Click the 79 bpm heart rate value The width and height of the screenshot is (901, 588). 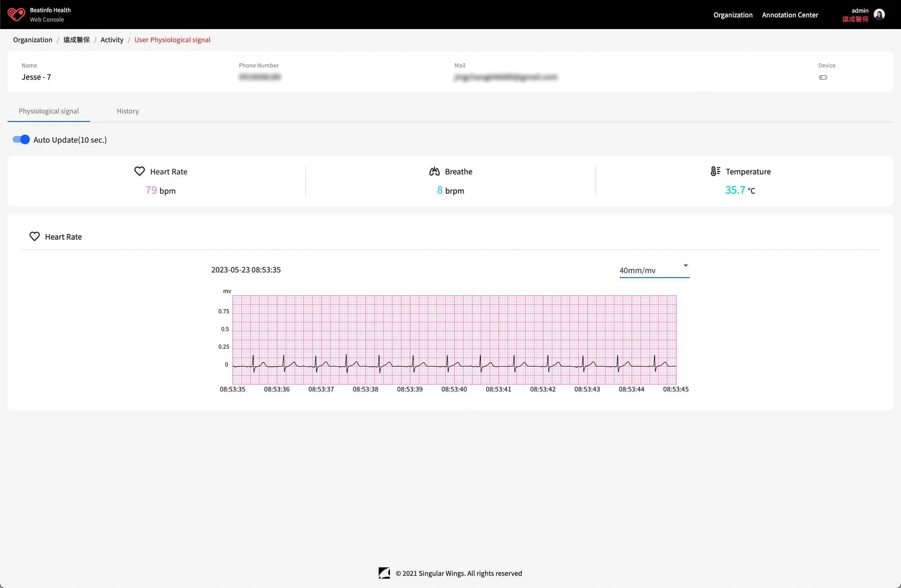160,190
